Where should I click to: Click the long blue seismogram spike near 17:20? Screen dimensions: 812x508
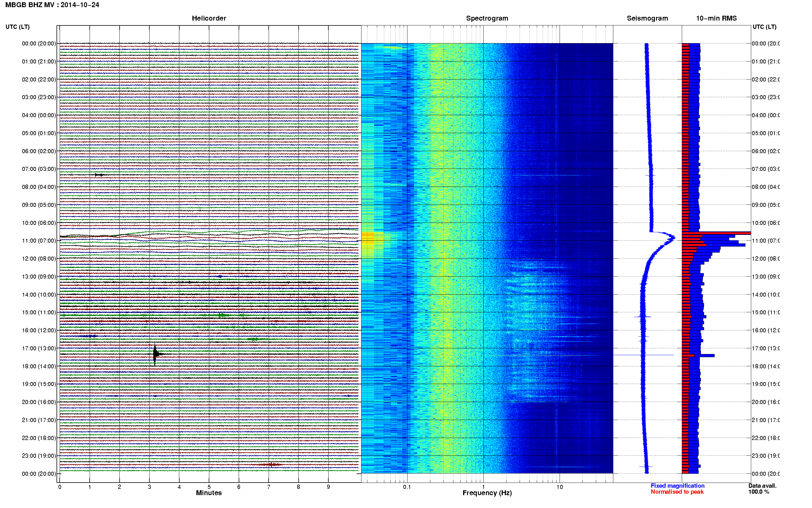click(x=644, y=355)
